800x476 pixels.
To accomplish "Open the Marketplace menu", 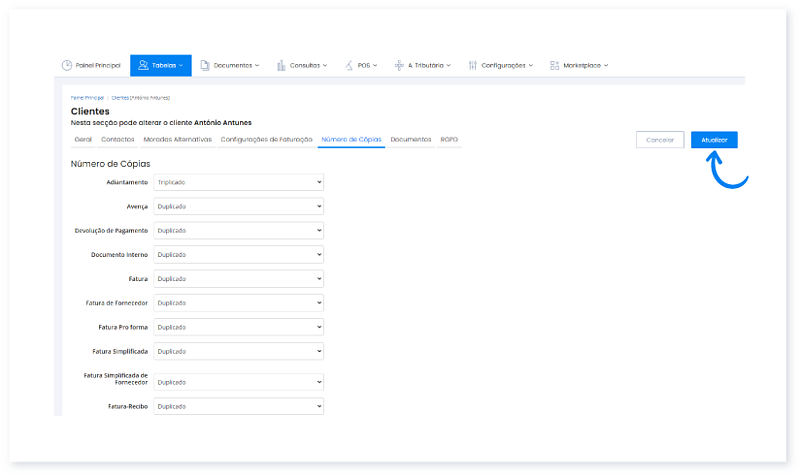I will coord(579,65).
